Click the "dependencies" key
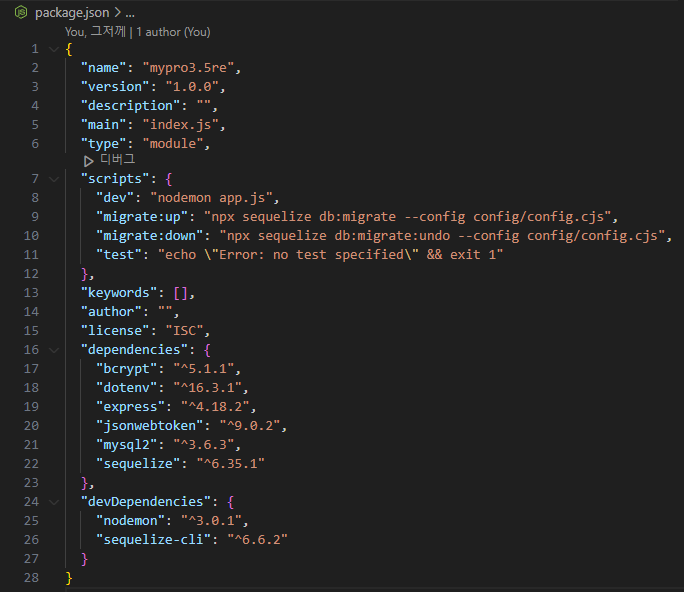This screenshot has height=592, width=684. coord(134,350)
